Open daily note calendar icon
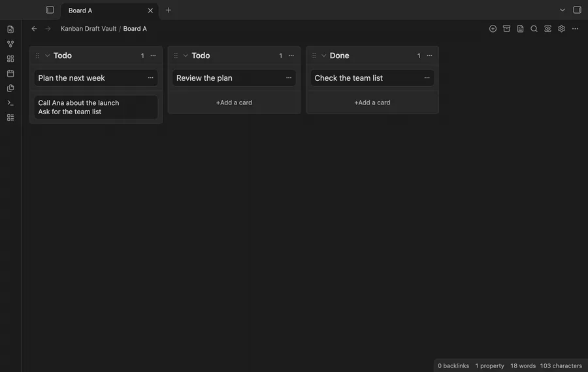Screen dimensions: 588x372 tap(10, 74)
